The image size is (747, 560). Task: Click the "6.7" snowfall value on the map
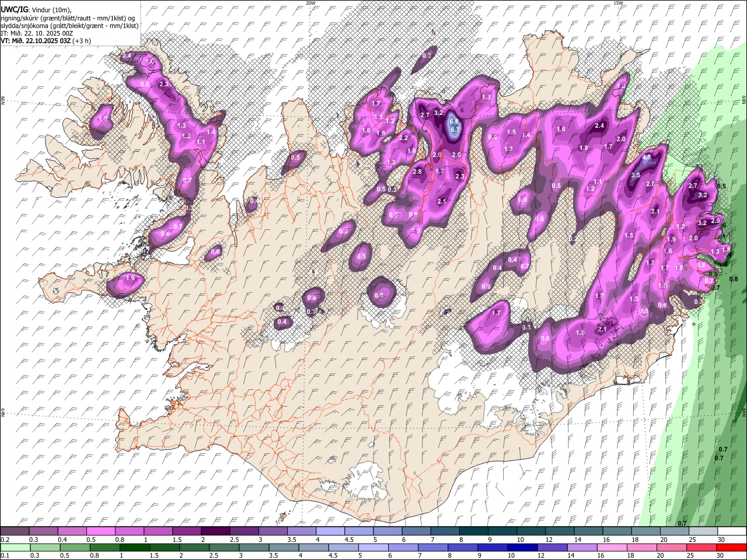pos(456,129)
